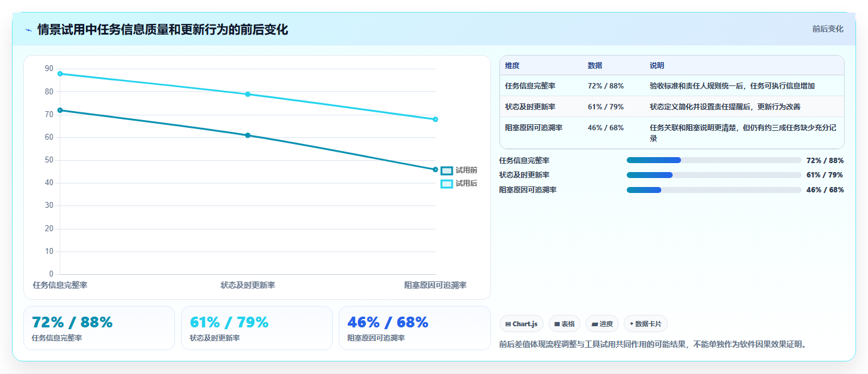Image resolution: width=868 pixels, height=374 pixels.
Task: Click the 72% / 88% data card
Action: click(x=99, y=328)
